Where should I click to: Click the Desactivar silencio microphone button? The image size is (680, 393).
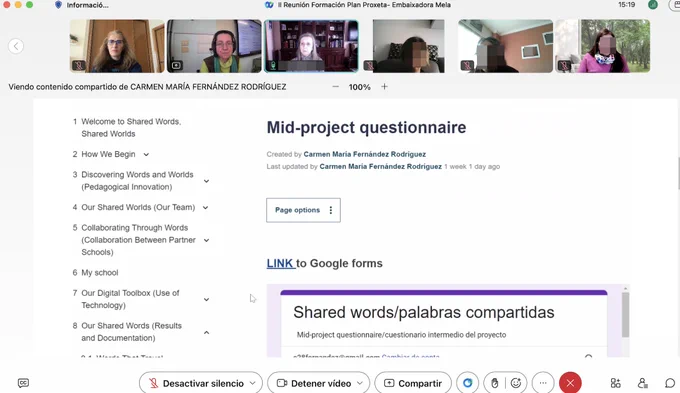pos(196,383)
